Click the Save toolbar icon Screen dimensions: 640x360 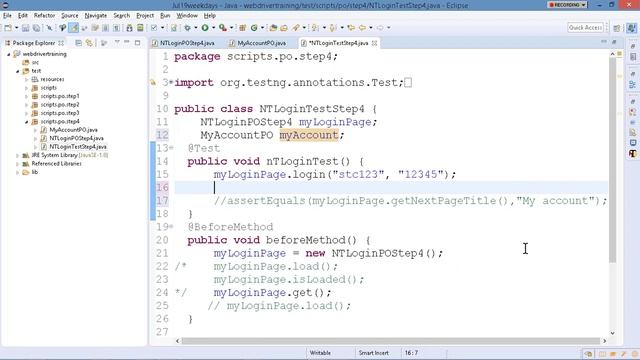(x=25, y=28)
